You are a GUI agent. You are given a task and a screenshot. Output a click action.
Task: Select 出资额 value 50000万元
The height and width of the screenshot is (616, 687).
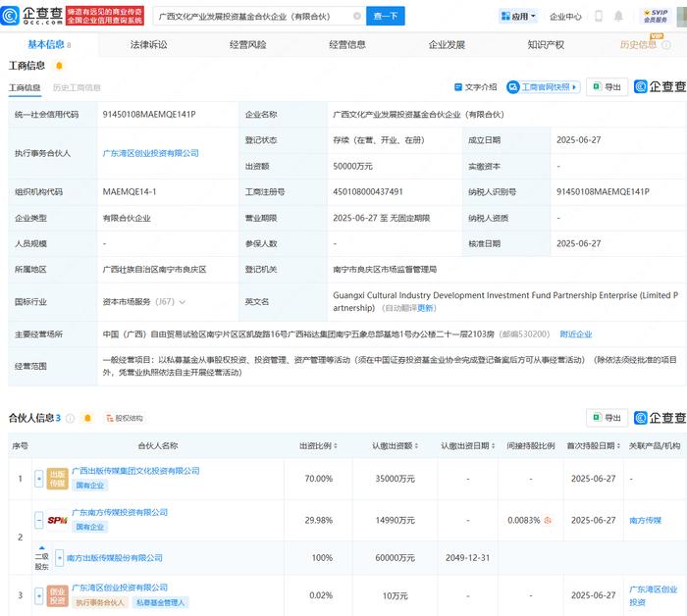352,166
